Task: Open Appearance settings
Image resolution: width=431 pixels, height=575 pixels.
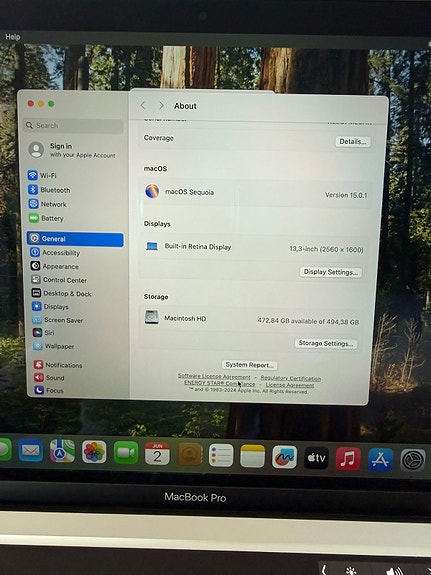Action: [55, 266]
